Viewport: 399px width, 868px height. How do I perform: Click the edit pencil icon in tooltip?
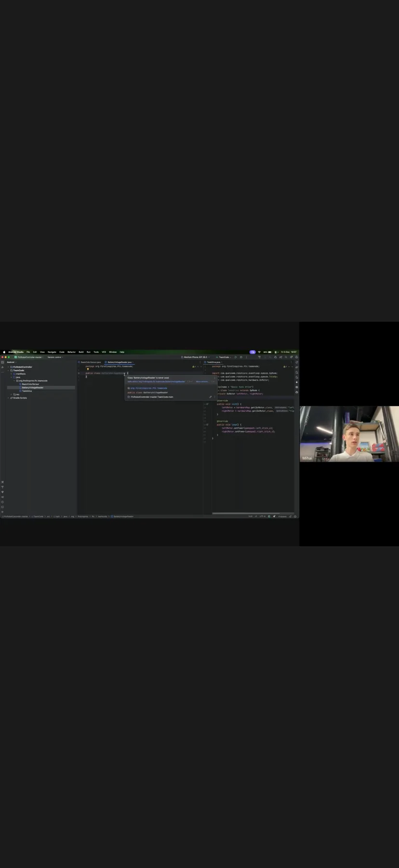211,397
